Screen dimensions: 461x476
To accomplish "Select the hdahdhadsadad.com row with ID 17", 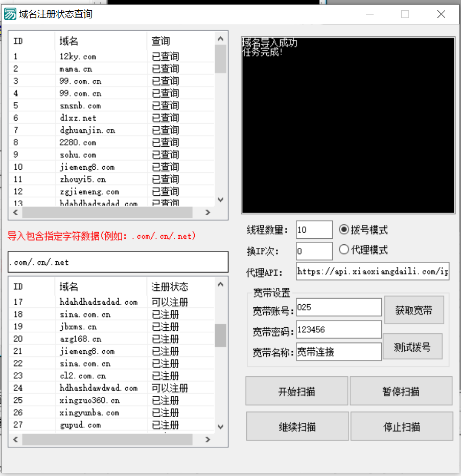I will click(112, 302).
